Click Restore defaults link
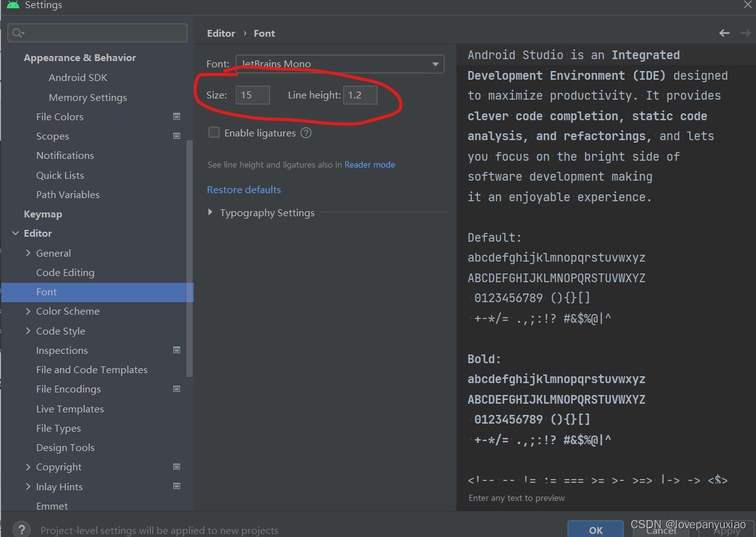 244,189
